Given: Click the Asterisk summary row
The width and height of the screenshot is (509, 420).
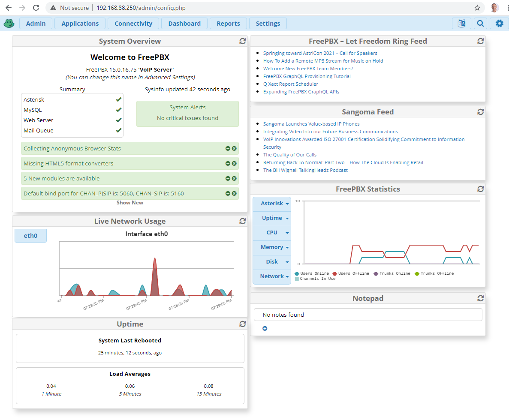Looking at the screenshot, I should [x=72, y=99].
